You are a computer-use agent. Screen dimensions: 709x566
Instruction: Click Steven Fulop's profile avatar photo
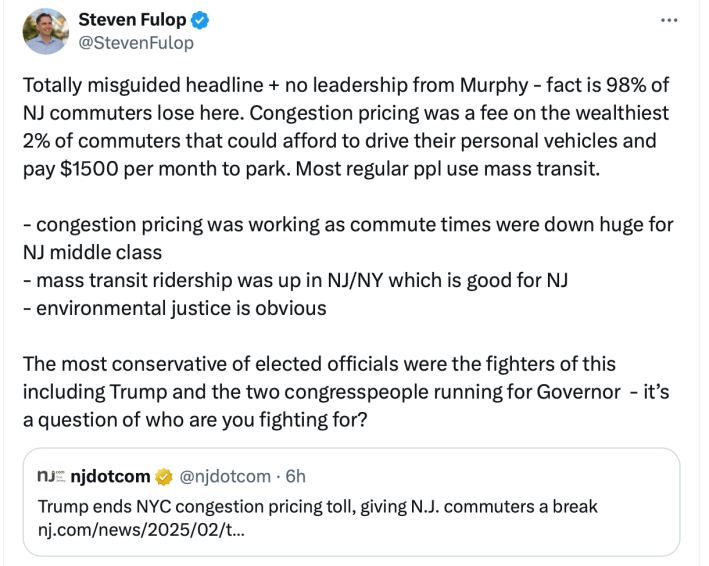[46, 31]
